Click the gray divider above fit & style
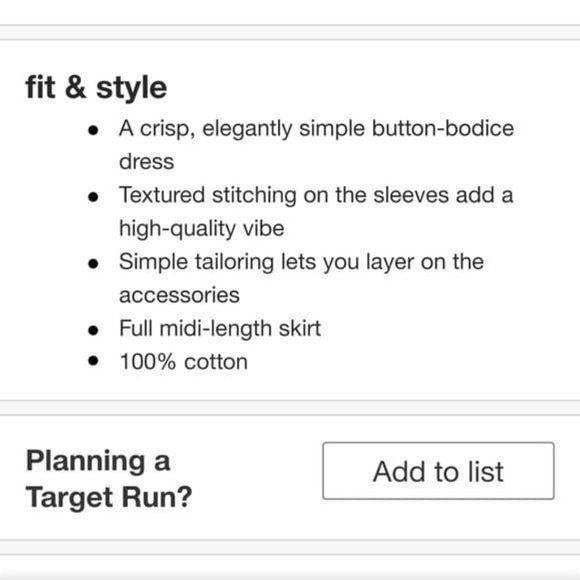The image size is (580, 580). click(290, 33)
